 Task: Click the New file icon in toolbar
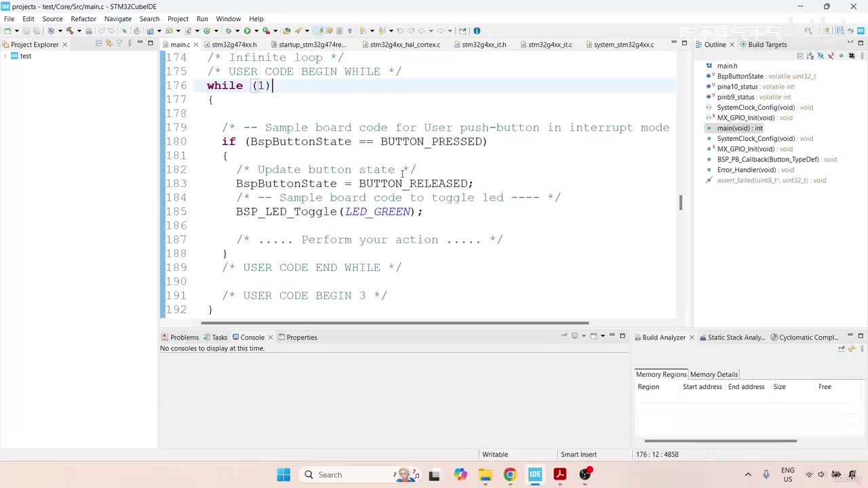pos(7,30)
